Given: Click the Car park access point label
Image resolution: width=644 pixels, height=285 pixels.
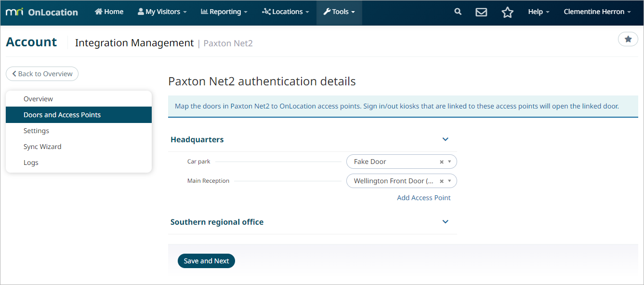Looking at the screenshot, I should coord(199,162).
